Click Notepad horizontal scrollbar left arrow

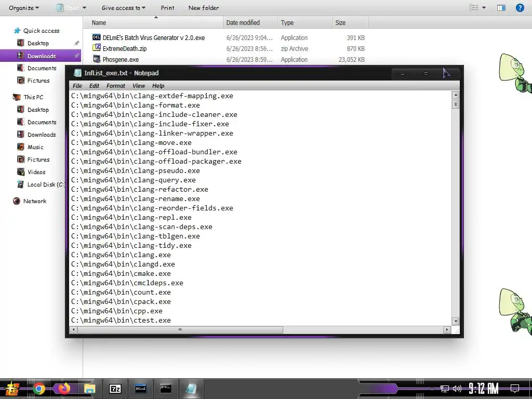point(74,329)
